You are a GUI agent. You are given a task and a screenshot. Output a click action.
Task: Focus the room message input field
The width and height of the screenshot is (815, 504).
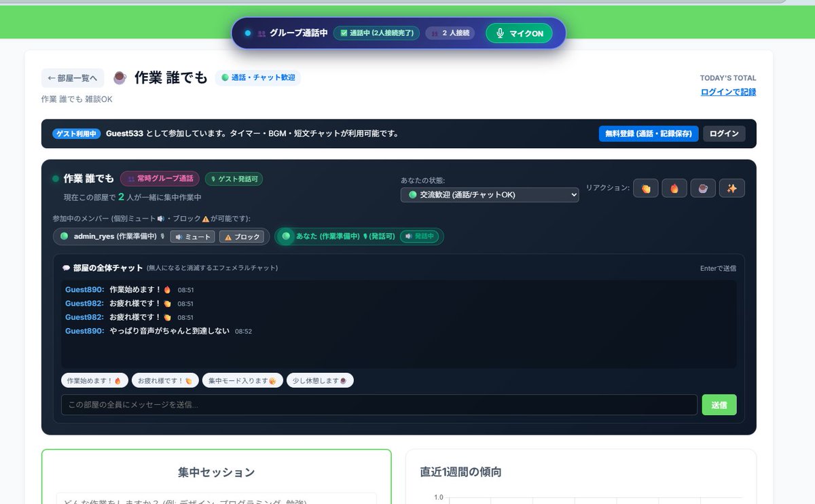[x=379, y=405]
